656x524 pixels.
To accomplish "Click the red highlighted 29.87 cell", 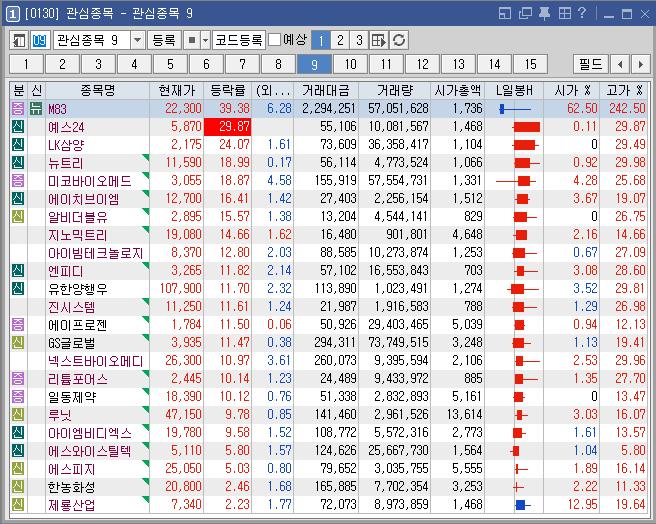I will [228, 127].
